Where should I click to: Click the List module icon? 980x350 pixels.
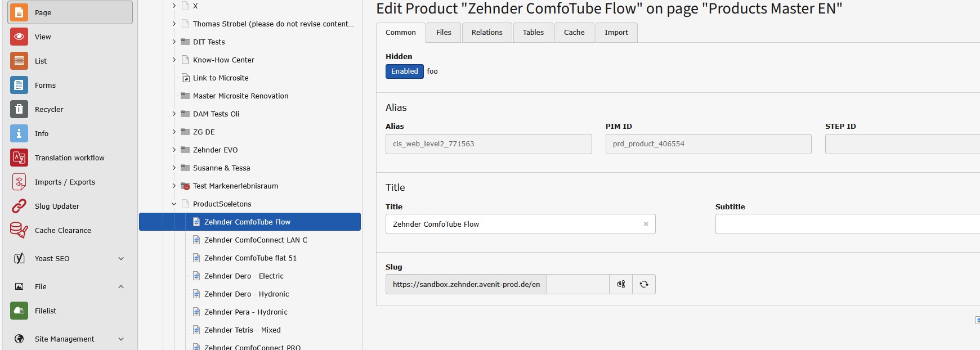(x=19, y=61)
